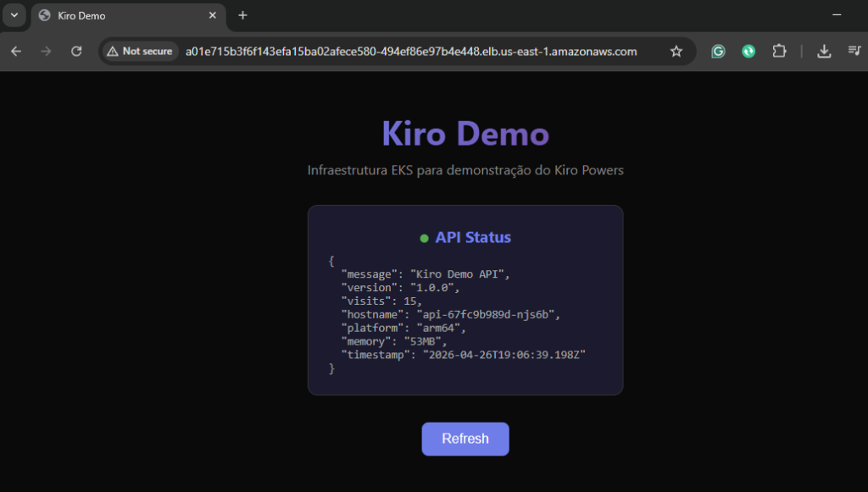
Task: Click the green API Status indicator dot
Action: [x=424, y=239]
